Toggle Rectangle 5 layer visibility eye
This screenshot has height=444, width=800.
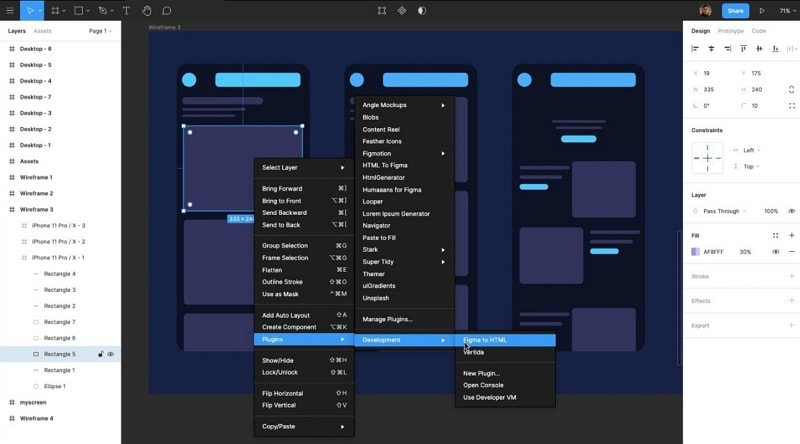tap(111, 354)
